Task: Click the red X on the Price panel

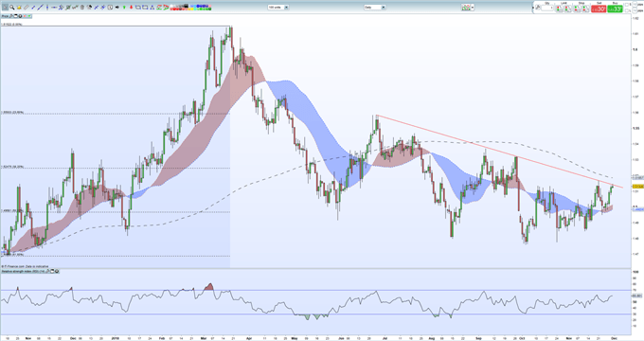Action: click(25, 16)
